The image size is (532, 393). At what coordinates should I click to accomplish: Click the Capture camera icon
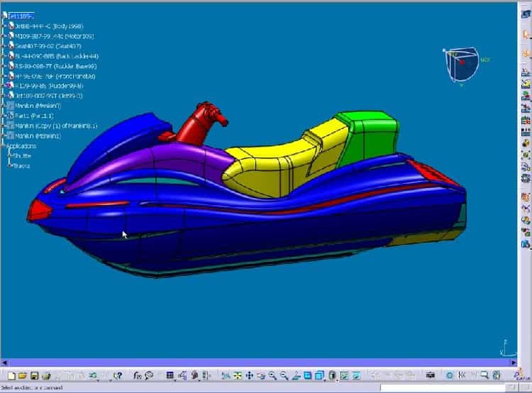(x=430, y=375)
